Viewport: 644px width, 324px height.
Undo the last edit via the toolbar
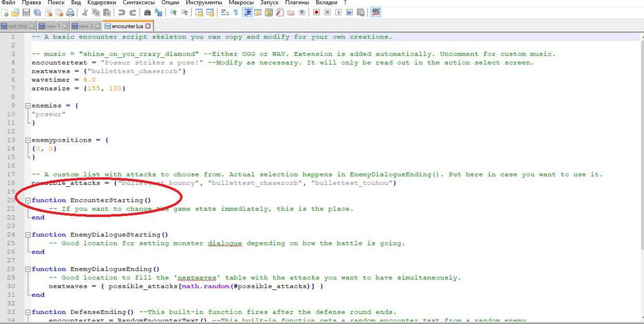tap(121, 13)
